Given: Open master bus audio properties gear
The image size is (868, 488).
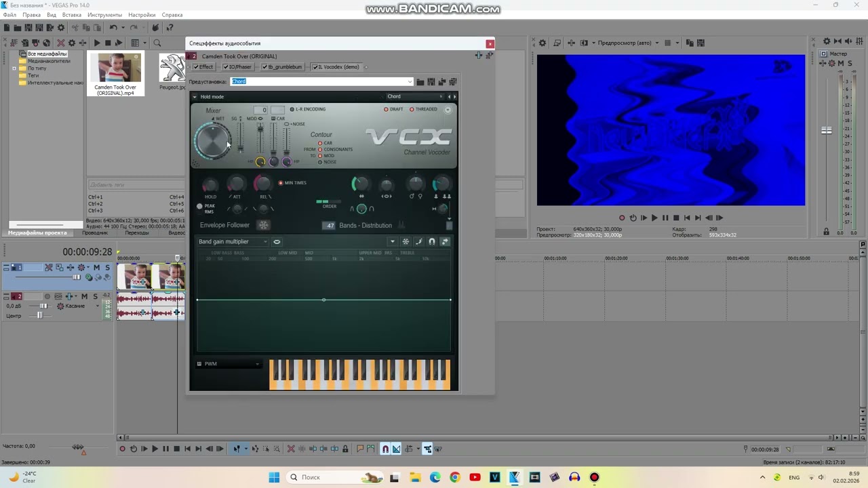Looking at the screenshot, I should pos(827,42).
